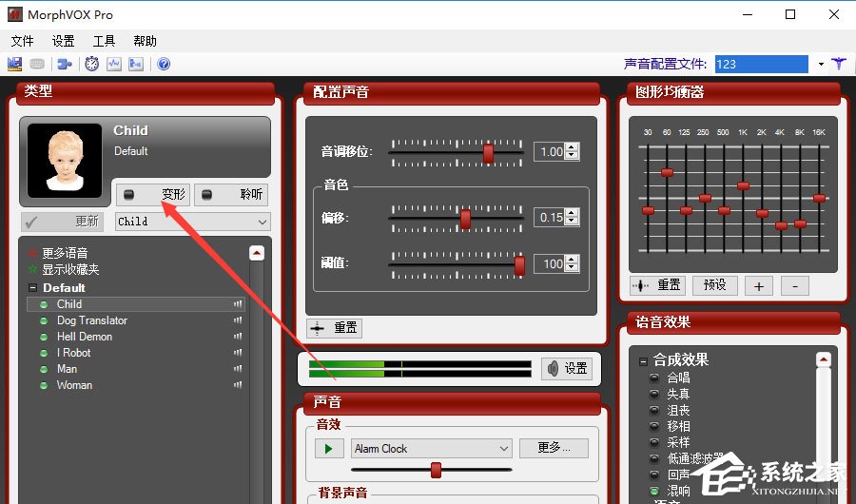Enable the 沮丧 effect

click(654, 410)
